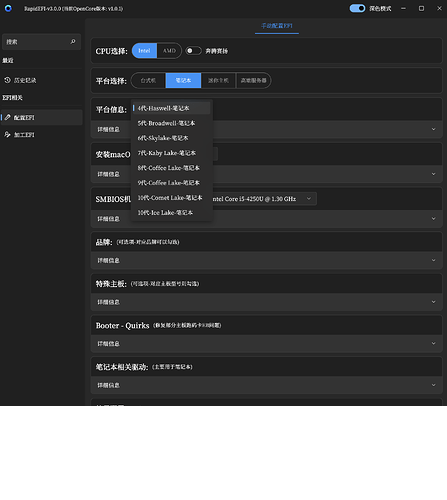Image resolution: width=447 pixels, height=500 pixels.
Task: Toggle the 深色模式 dark mode switch
Action: 357,8
